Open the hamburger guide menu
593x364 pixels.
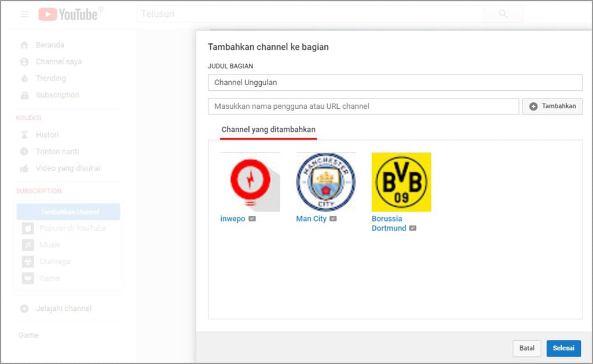pyautogui.click(x=24, y=14)
